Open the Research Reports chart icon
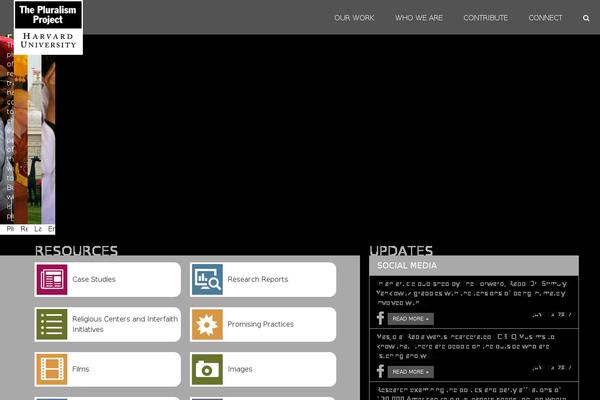 coord(207,279)
